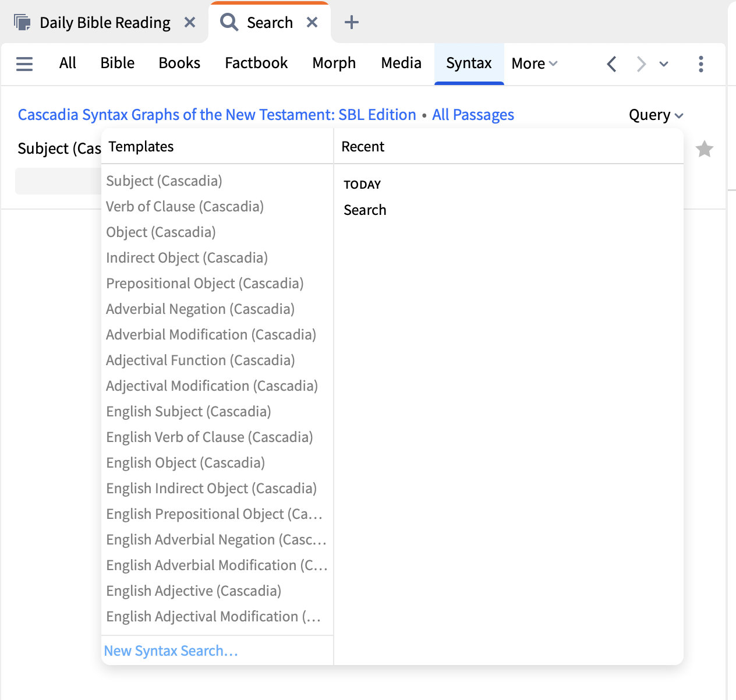Click the All Passages link

pos(473,115)
